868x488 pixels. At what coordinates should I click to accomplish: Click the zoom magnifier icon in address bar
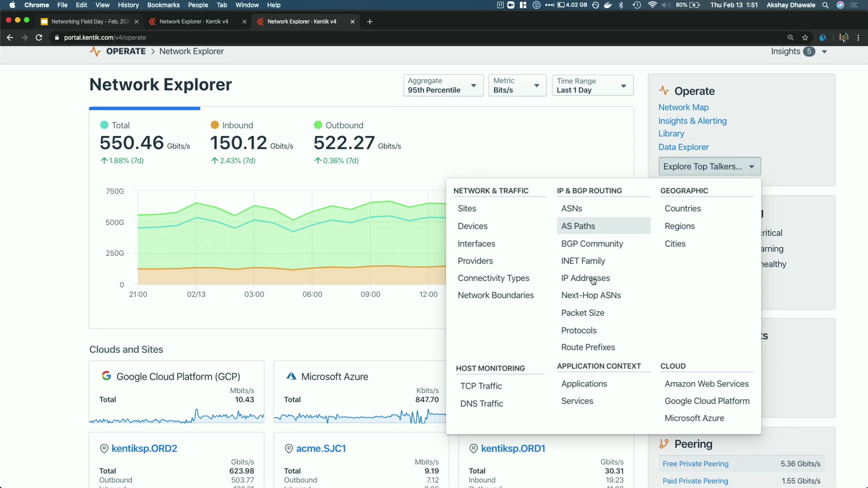point(791,38)
